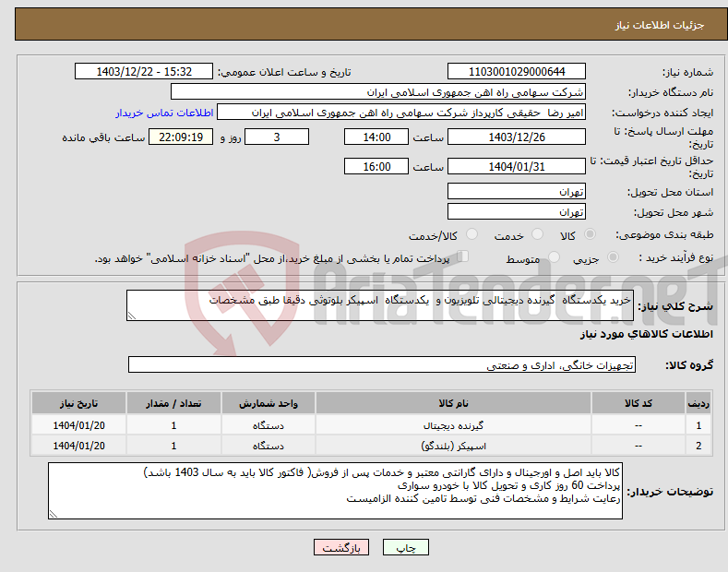Click the resize grip of the description textarea
The width and height of the screenshot is (728, 572).
[132, 316]
